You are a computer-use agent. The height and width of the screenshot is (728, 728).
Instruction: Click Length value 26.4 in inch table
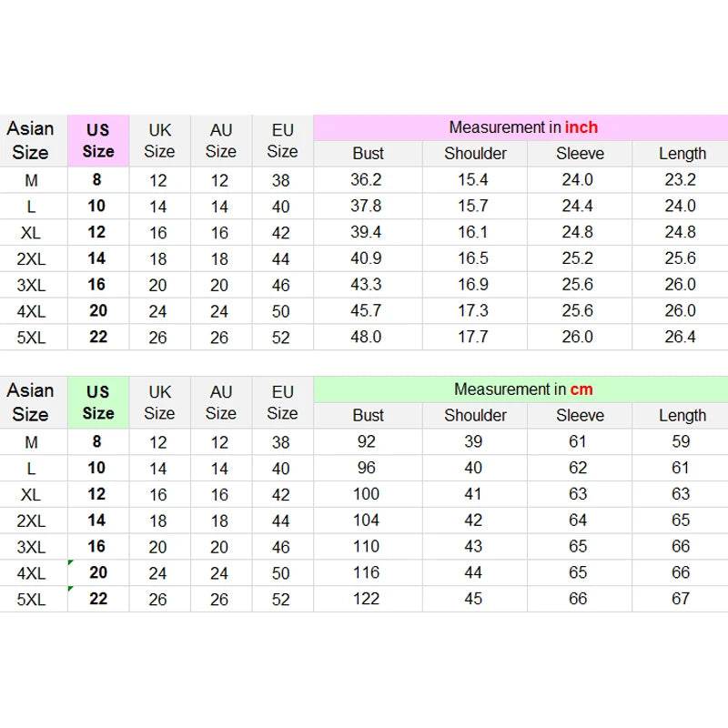tap(680, 337)
